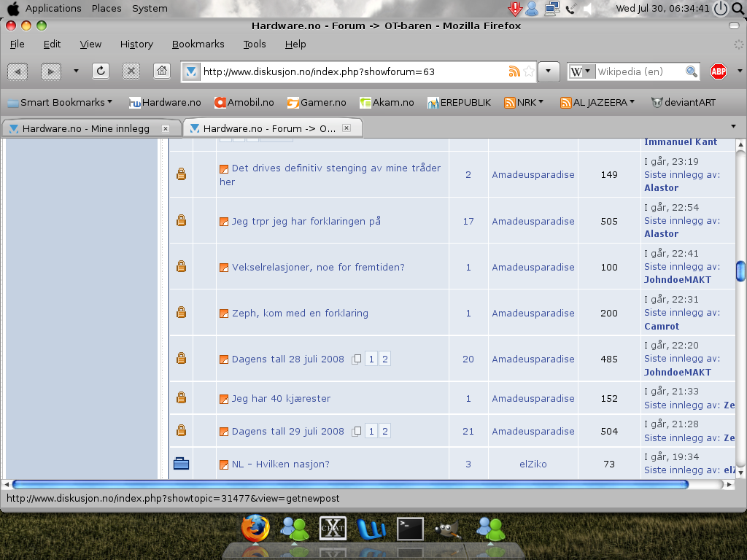The image size is (747, 560).
Task: Click the browser Forward arrow button
Action: click(51, 72)
